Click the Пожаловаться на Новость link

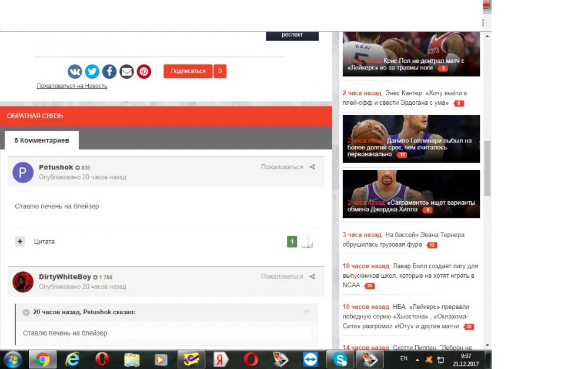(72, 86)
